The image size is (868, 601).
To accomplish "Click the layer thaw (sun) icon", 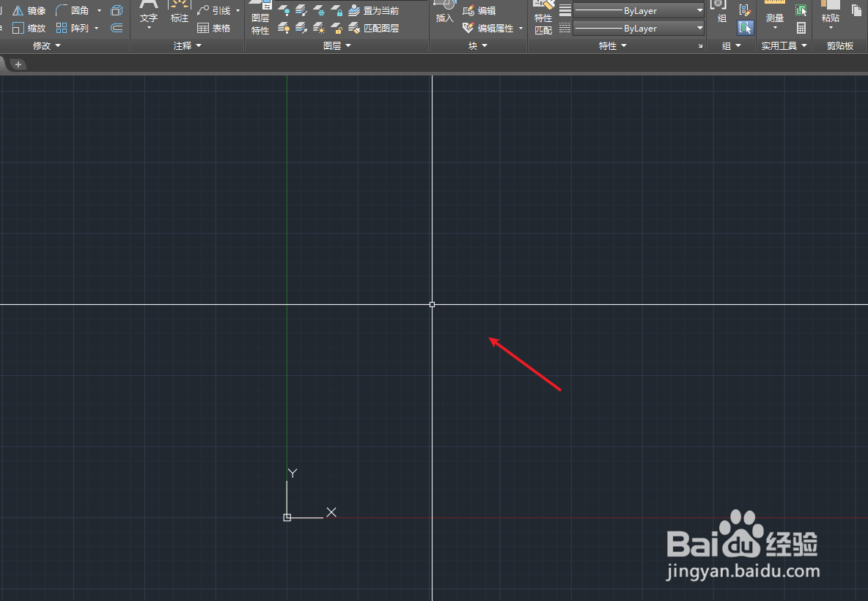I will 319,29.
